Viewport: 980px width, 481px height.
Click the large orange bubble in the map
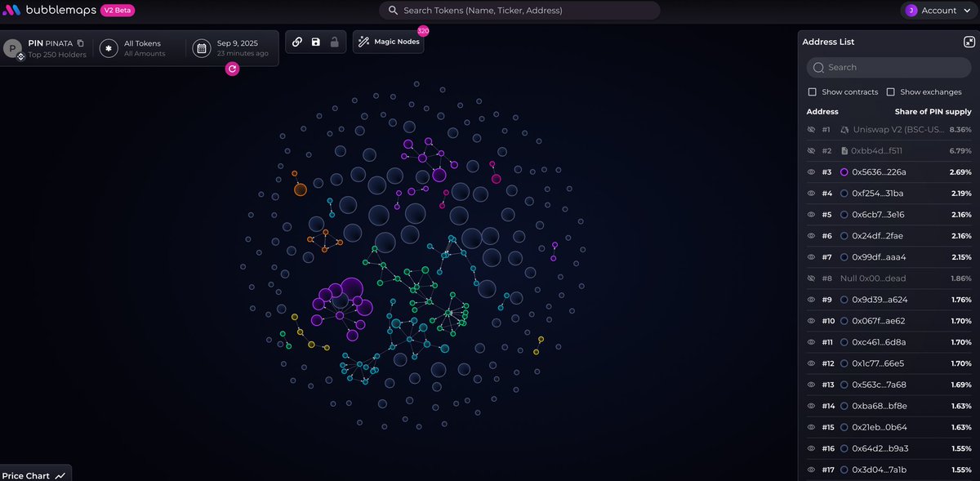301,189
